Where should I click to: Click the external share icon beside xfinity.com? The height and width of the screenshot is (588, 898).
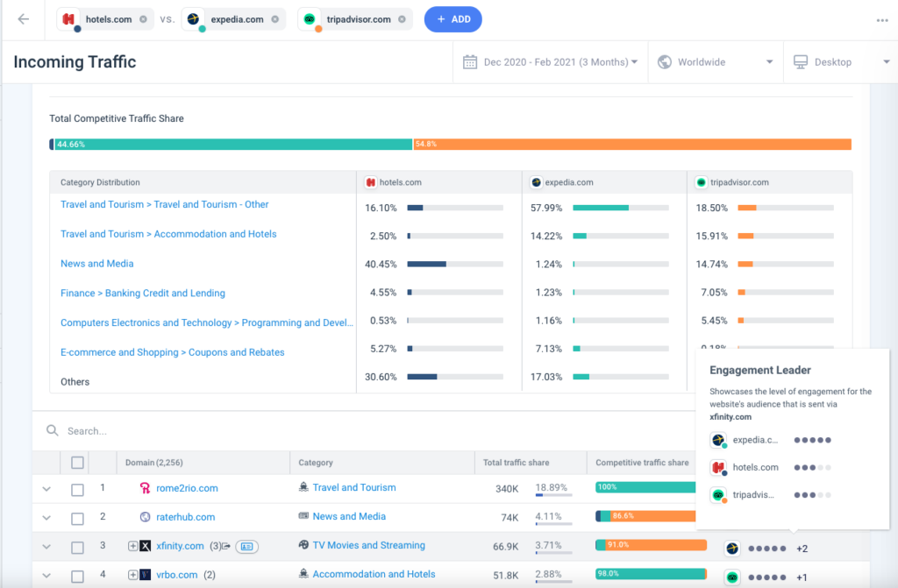(x=227, y=546)
